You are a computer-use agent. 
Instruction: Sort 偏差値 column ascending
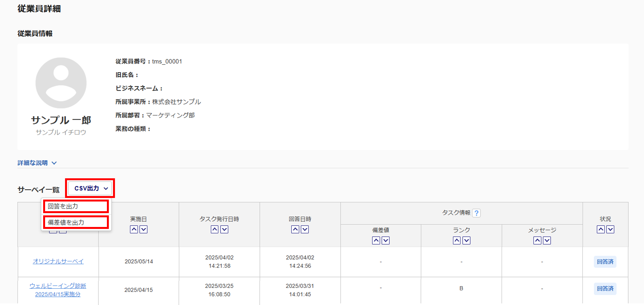(x=376, y=241)
